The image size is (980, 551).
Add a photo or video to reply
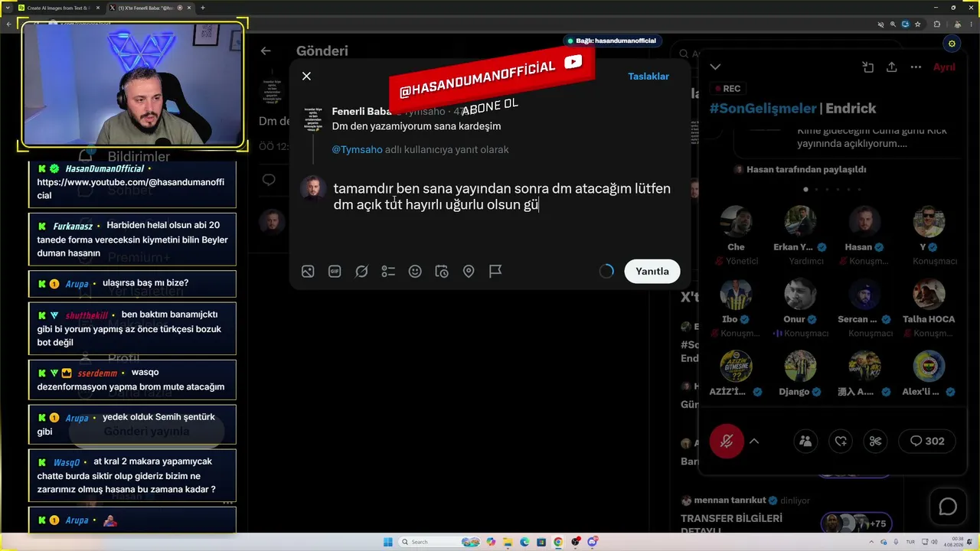pyautogui.click(x=308, y=271)
